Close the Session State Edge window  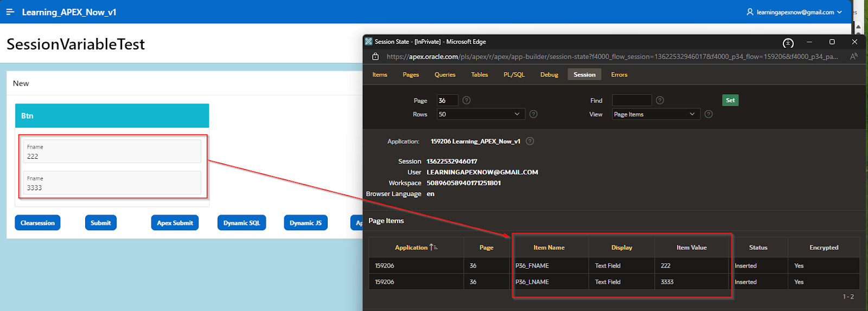[854, 42]
